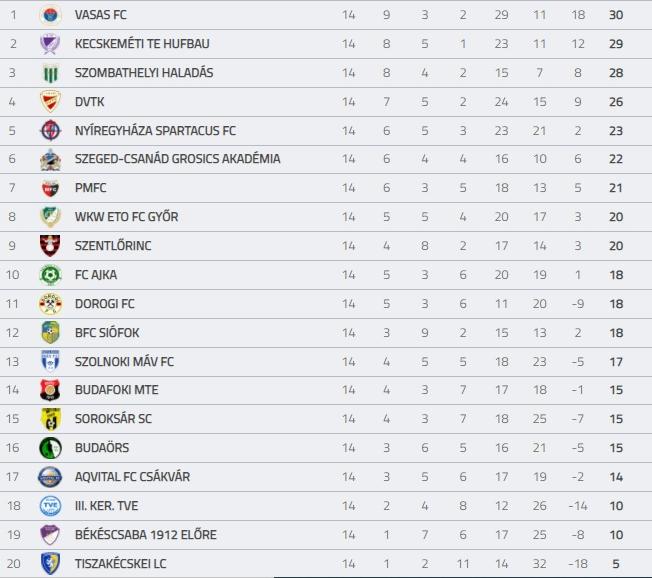Click the PMFC club crest
Image resolution: width=652 pixels, height=578 pixels.
[x=50, y=188]
